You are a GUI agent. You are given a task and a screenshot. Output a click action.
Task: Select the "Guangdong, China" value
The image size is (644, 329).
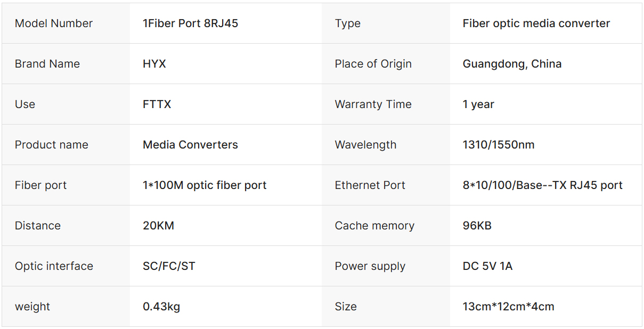pyautogui.click(x=512, y=64)
